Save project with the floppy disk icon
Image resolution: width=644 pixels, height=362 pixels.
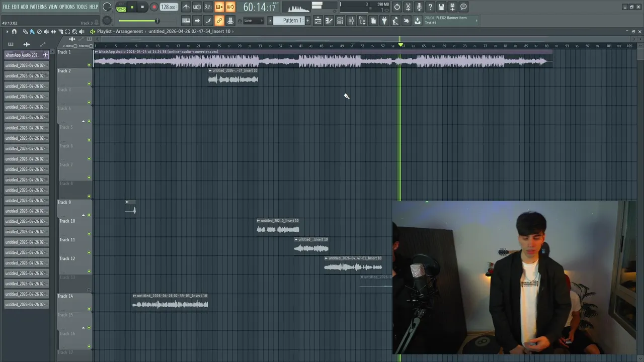(x=441, y=7)
